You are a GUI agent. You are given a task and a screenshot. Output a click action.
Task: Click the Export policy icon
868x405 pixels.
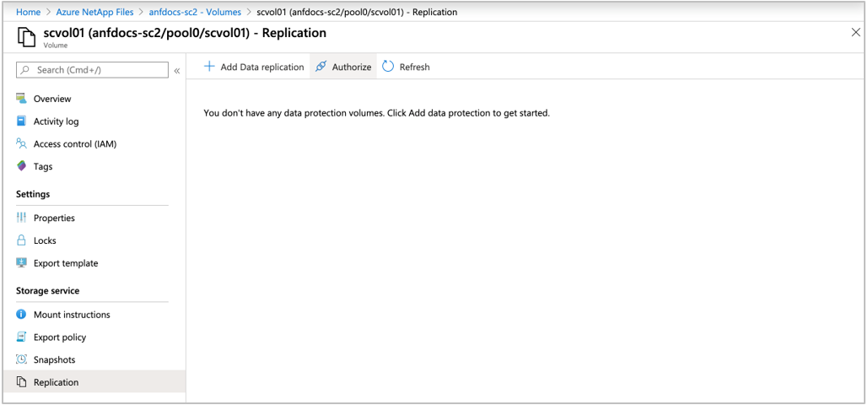[22, 337]
